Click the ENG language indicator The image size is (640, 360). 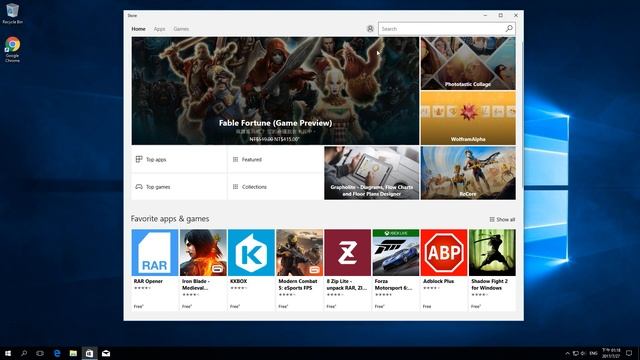[x=593, y=353]
